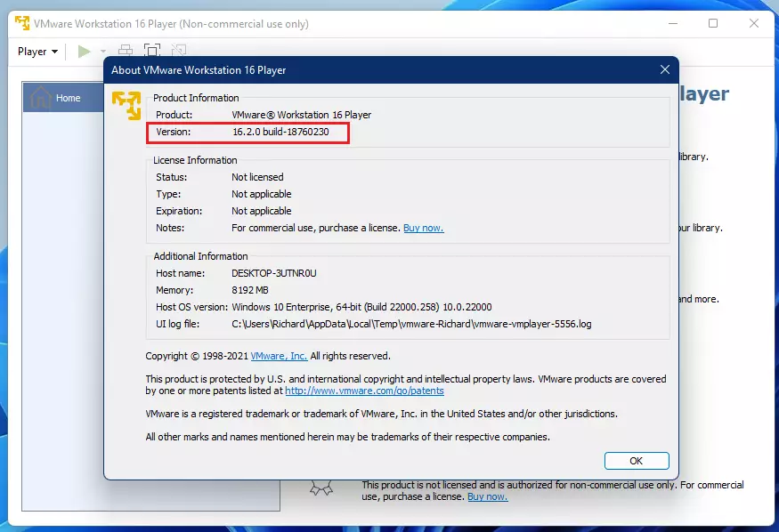Click VMware icon in main title bar
This screenshot has width=779, height=532.
(x=22, y=23)
